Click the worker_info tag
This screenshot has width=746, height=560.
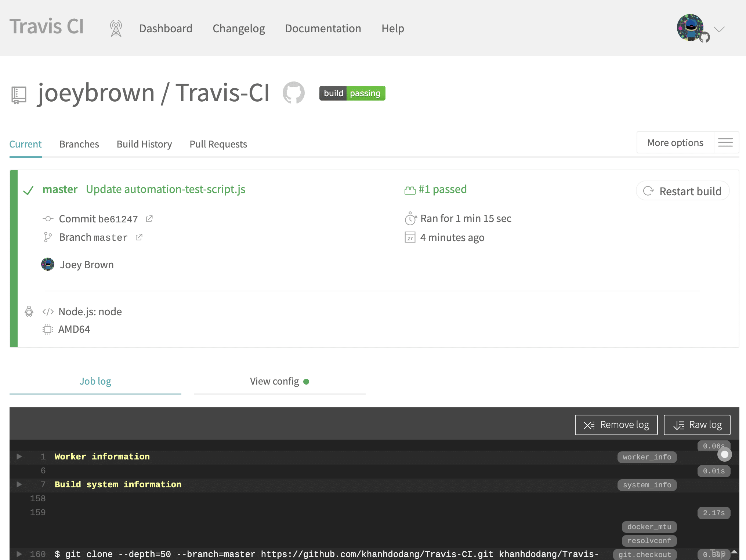pyautogui.click(x=647, y=457)
